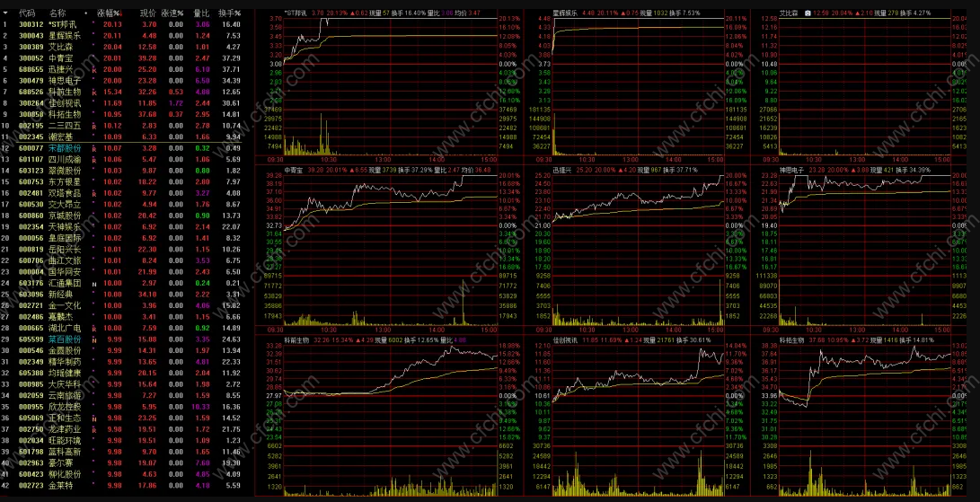Sort by the 涨速% column header

(172, 13)
